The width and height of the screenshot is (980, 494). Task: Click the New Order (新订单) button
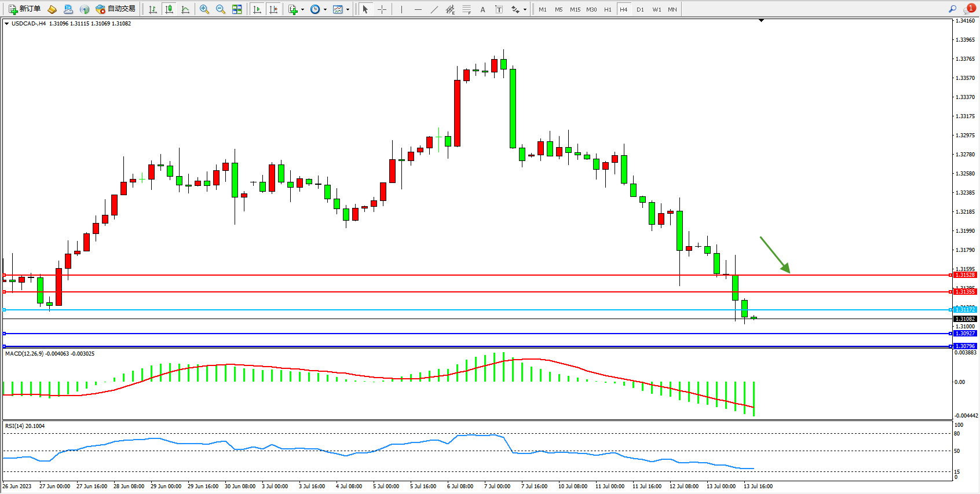24,9
